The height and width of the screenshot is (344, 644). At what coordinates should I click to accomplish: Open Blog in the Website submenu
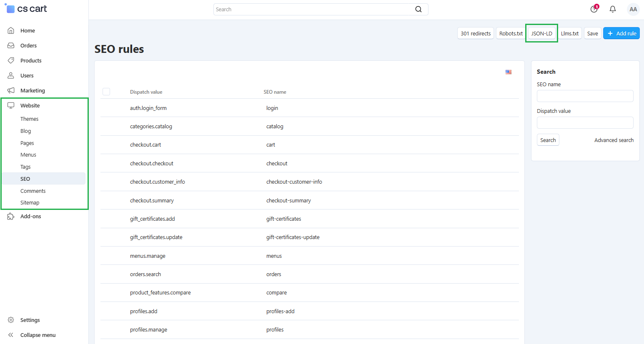(25, 131)
